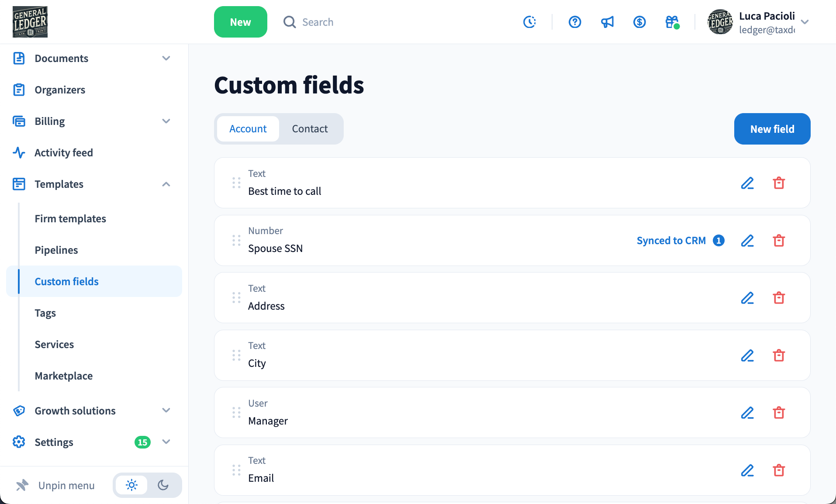Switch to light mode theme
This screenshot has width=836, height=504.
(131, 485)
